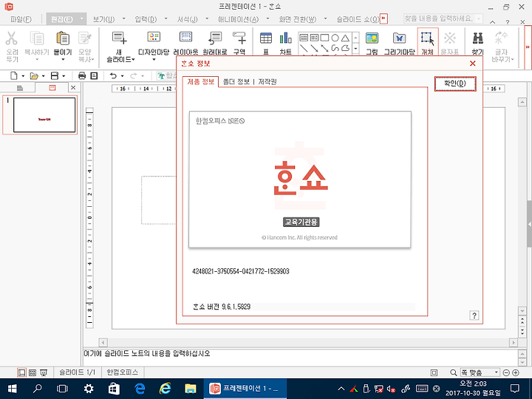
Task: Click the Copy (복사하기) icon
Action: coord(37,38)
